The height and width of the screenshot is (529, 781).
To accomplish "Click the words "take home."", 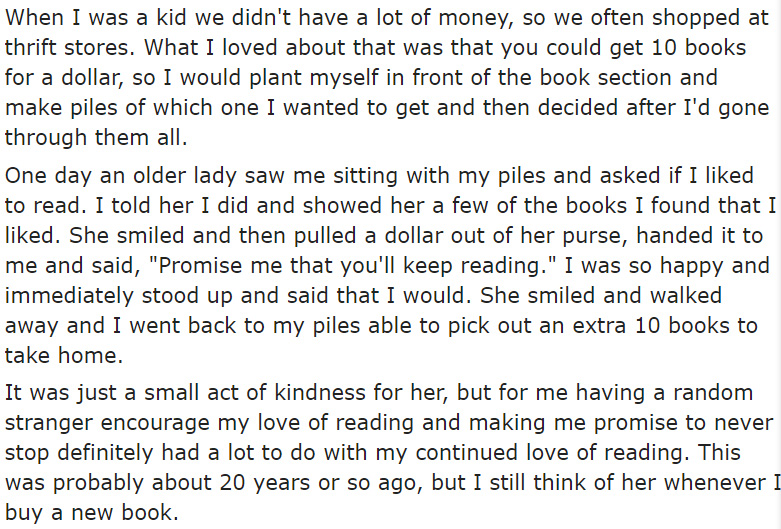I will (64, 355).
